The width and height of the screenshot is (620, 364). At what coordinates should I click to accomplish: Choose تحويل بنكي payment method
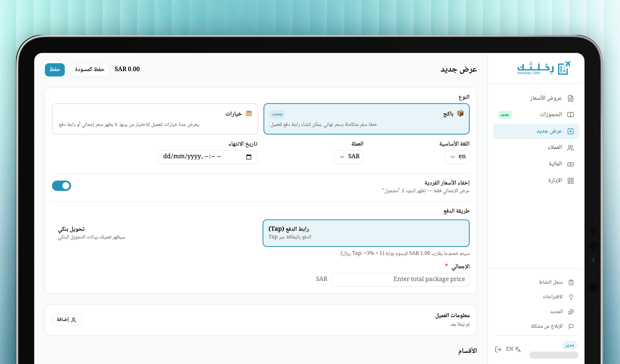tap(155, 233)
